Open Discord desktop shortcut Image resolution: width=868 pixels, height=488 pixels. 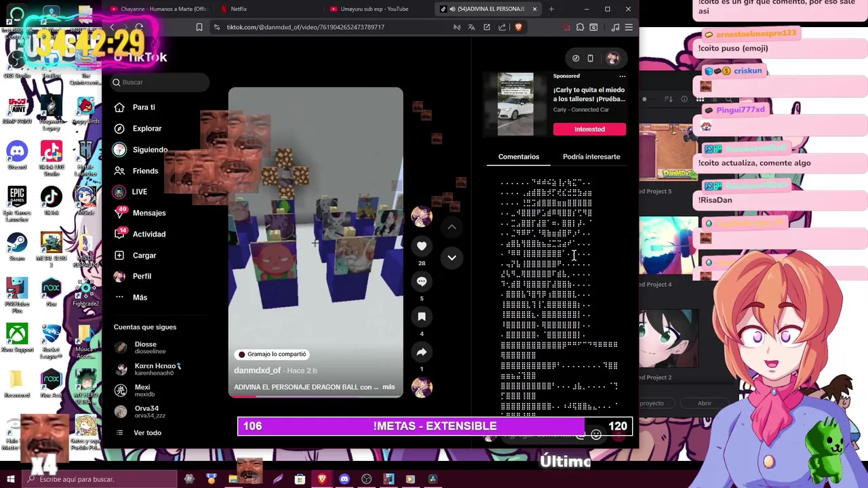point(17,155)
